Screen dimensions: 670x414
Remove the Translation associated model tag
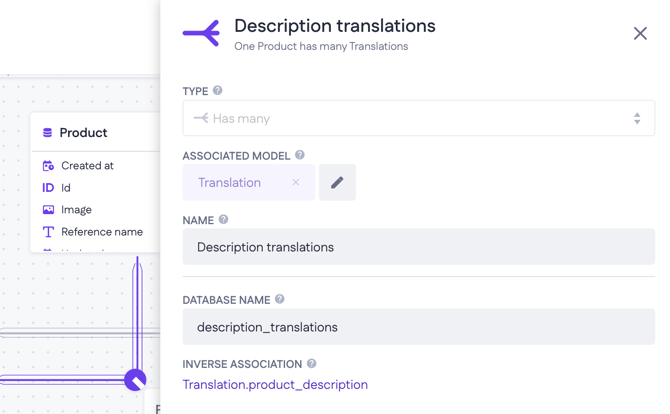click(296, 183)
